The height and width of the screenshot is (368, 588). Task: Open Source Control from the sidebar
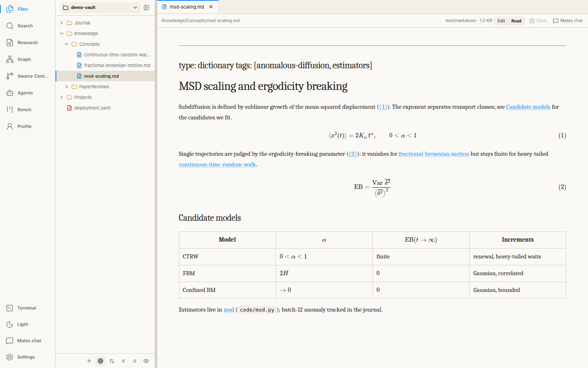click(x=27, y=76)
